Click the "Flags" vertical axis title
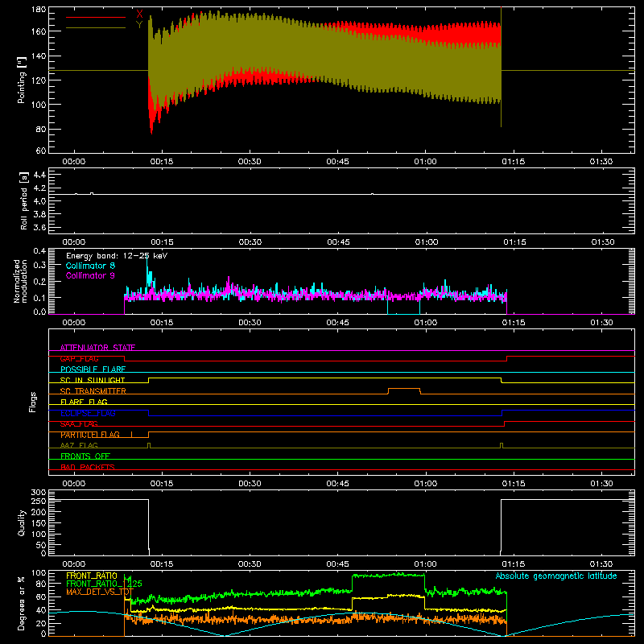Screen dimensions: 644x644 click(32, 402)
